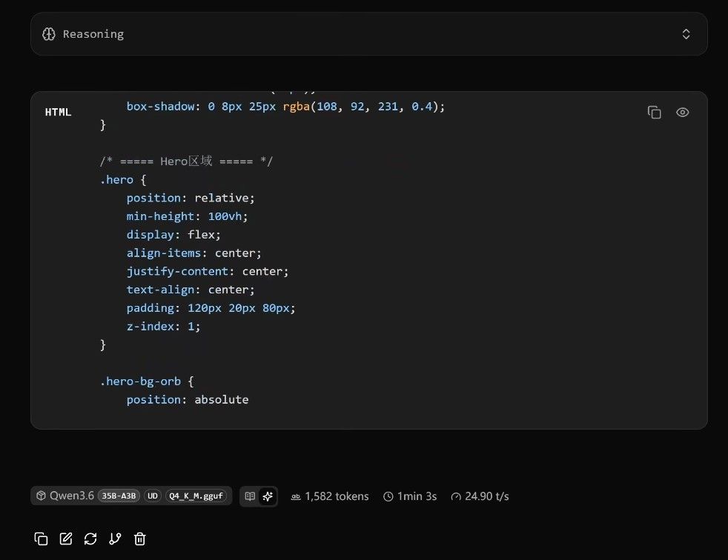This screenshot has width=728, height=560.
Task: Regenerate the response
Action: pos(90,539)
